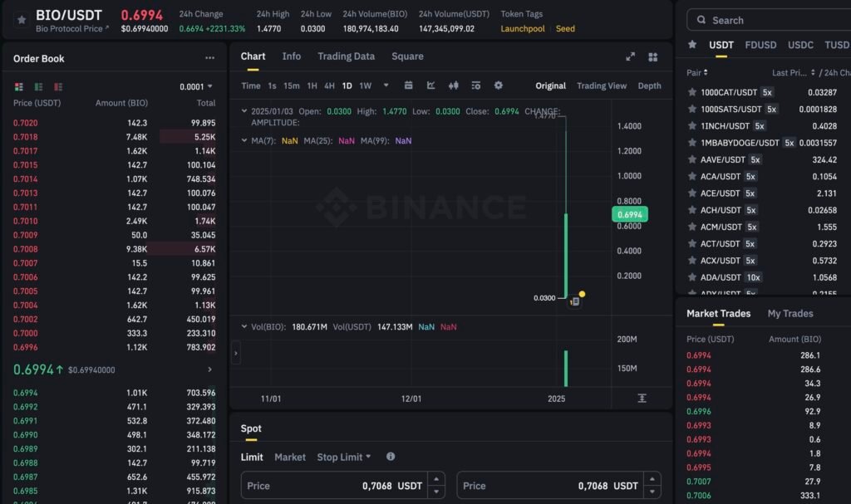This screenshot has height=504, width=851.
Task: Favorite the ADA/USDT pair star
Action: [x=692, y=277]
